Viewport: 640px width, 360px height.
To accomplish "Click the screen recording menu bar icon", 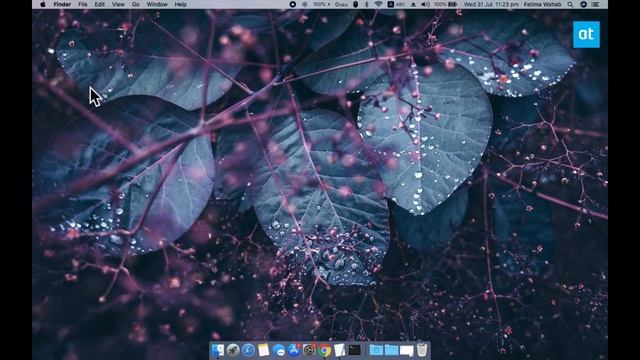I will click(x=293, y=4).
